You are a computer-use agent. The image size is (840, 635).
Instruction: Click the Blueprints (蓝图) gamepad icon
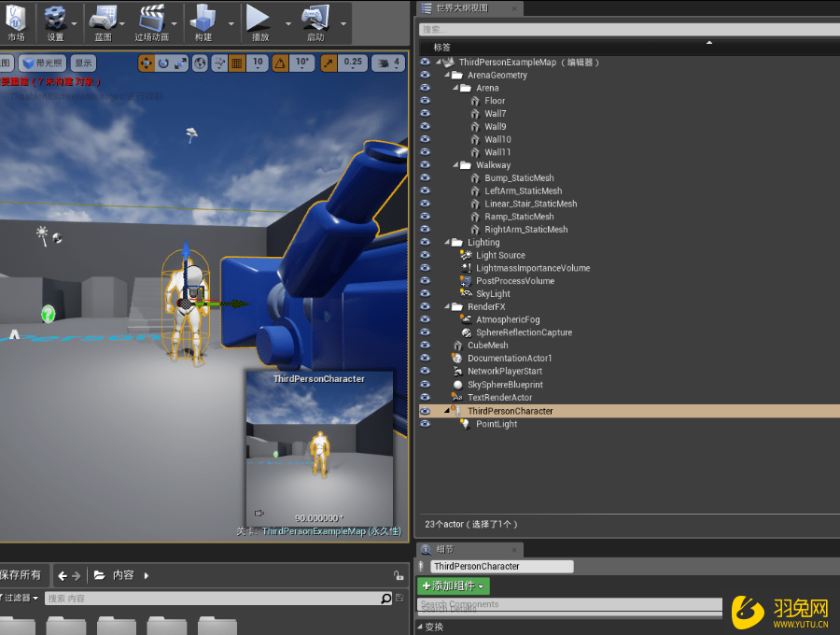click(103, 21)
